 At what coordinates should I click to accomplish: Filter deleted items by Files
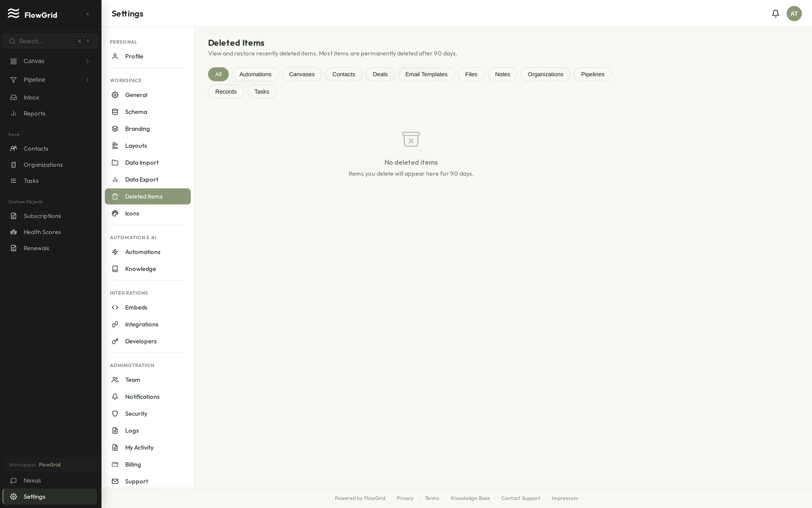pyautogui.click(x=471, y=75)
